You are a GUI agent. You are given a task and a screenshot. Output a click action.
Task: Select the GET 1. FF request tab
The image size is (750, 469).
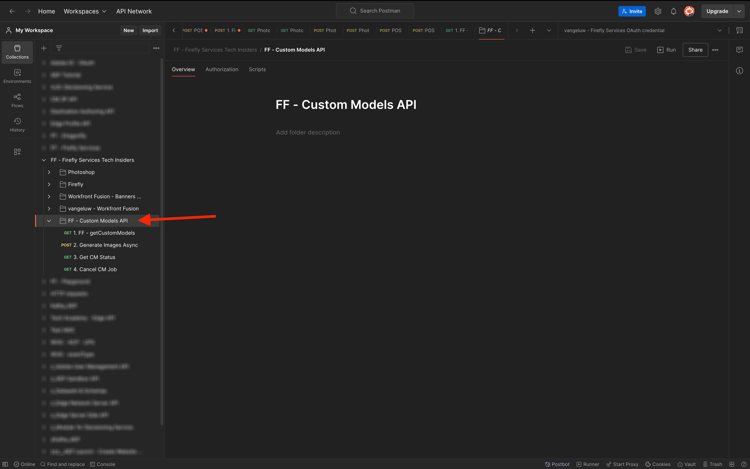[x=457, y=30]
